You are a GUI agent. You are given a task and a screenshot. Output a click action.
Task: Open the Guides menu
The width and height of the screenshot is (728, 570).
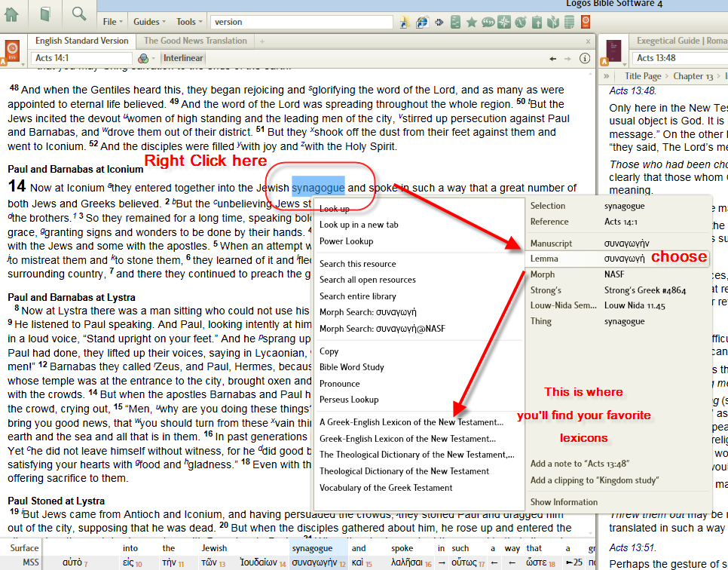coord(149,22)
